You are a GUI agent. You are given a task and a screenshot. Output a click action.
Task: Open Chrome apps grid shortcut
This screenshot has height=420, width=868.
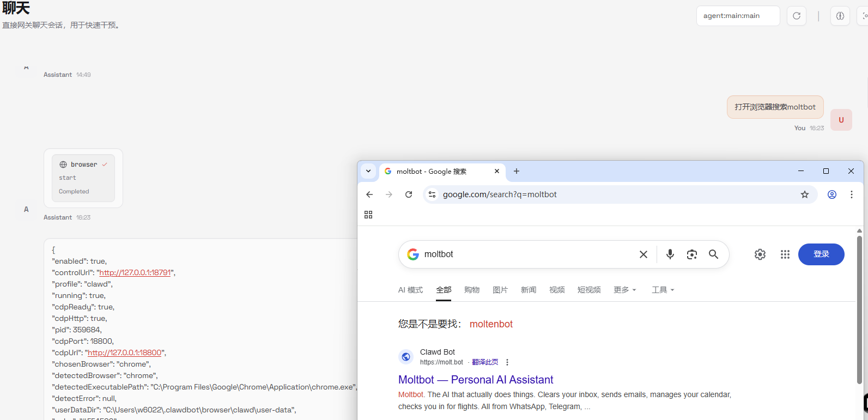tap(368, 215)
